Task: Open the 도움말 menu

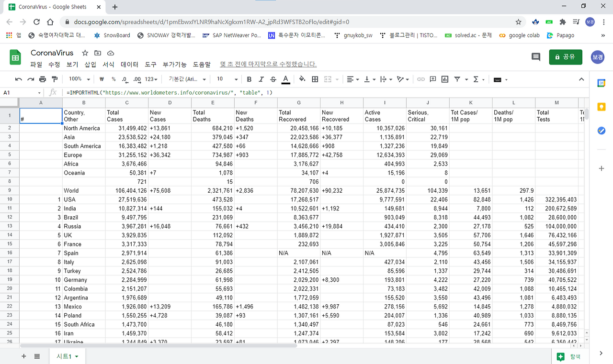Action: (202, 65)
